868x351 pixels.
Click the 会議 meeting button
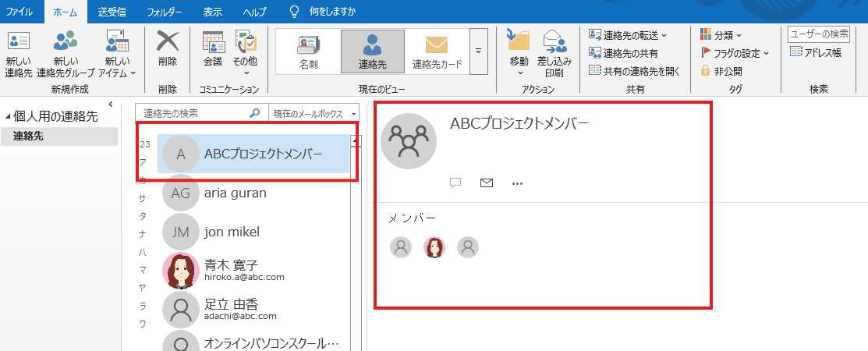point(213,48)
